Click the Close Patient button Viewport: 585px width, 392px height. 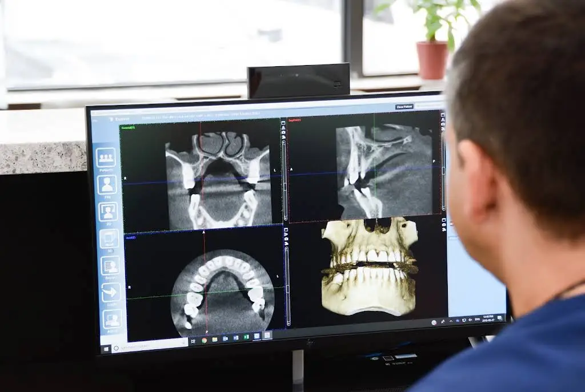[x=404, y=107]
